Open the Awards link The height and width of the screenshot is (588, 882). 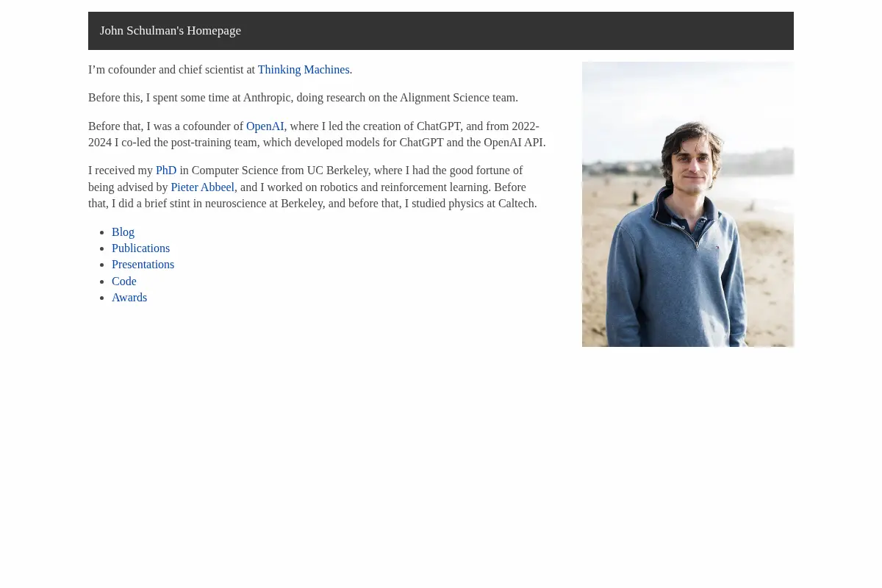click(x=129, y=298)
